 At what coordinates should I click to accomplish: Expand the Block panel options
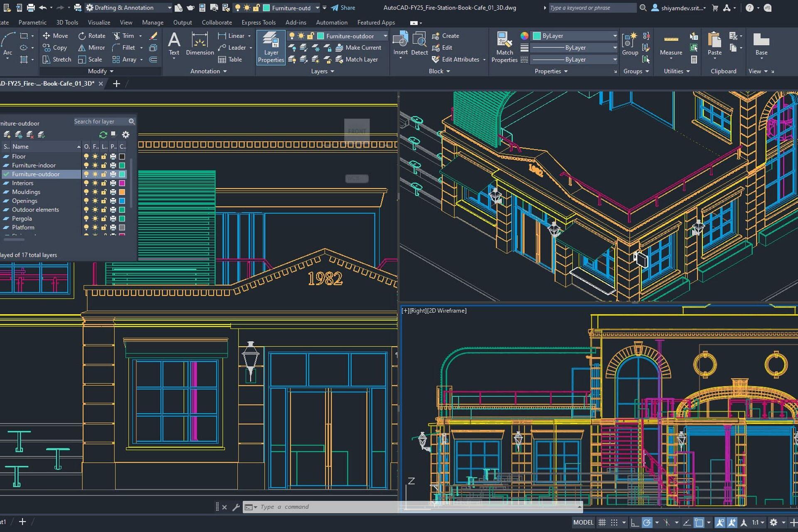[448, 71]
